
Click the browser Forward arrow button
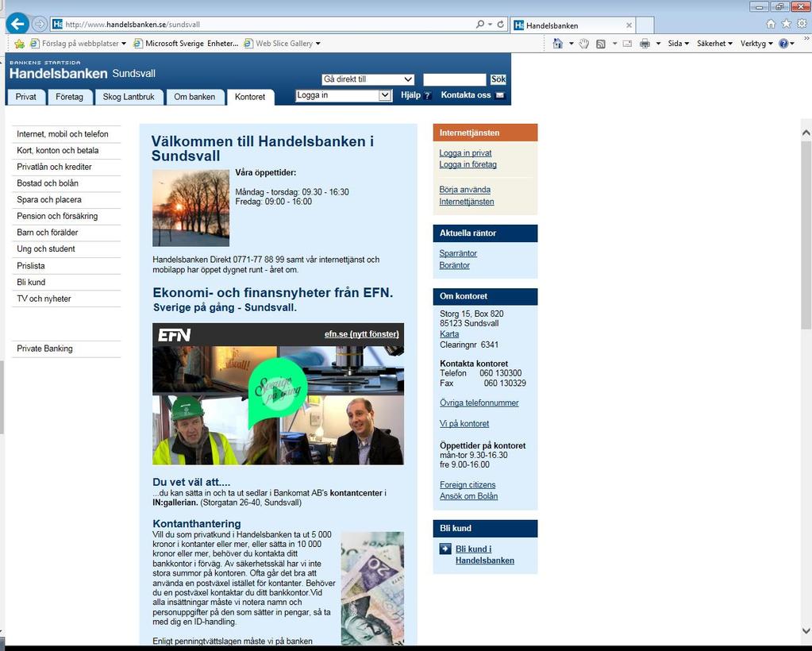click(40, 24)
